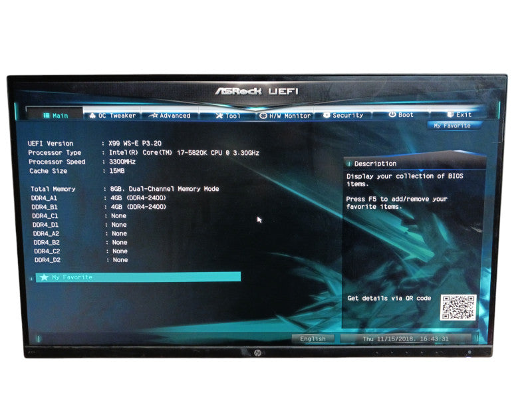This screenshot has width=532, height=399.
Task: Click the Press F5 to add/remove text
Action: pos(396,203)
